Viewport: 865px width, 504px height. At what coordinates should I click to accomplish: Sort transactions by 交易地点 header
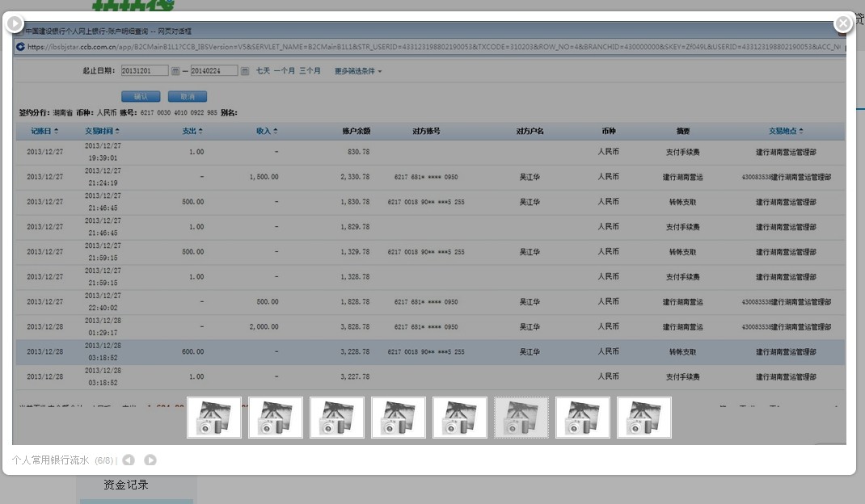coord(786,131)
